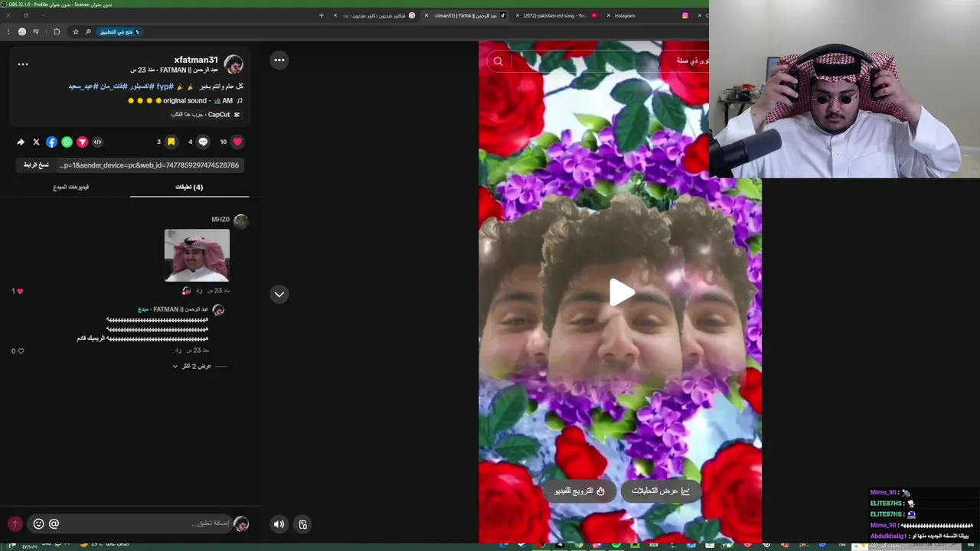
Task: Click the open in app button in address bar
Action: [120, 31]
